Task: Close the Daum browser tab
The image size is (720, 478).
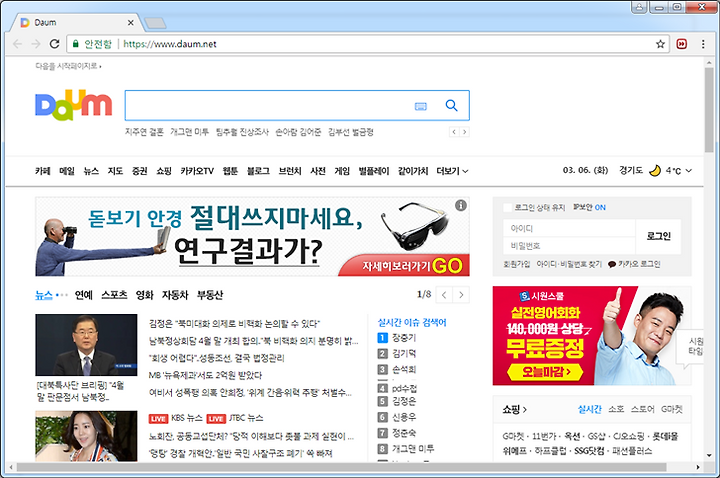Action: click(x=130, y=22)
